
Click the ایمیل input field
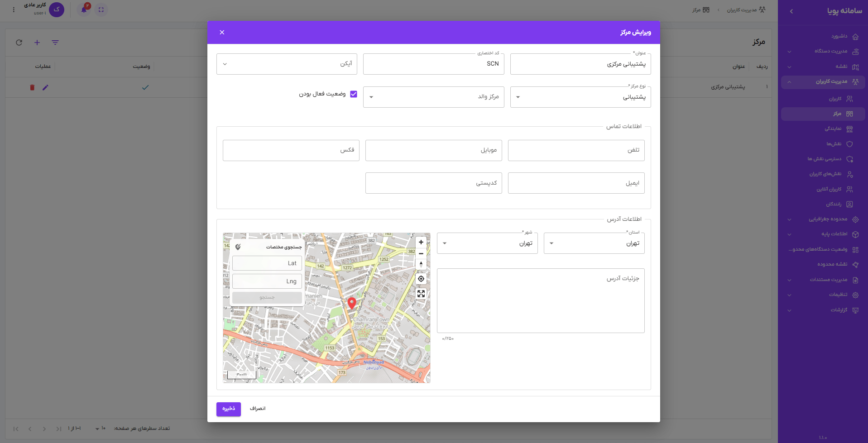point(576,183)
